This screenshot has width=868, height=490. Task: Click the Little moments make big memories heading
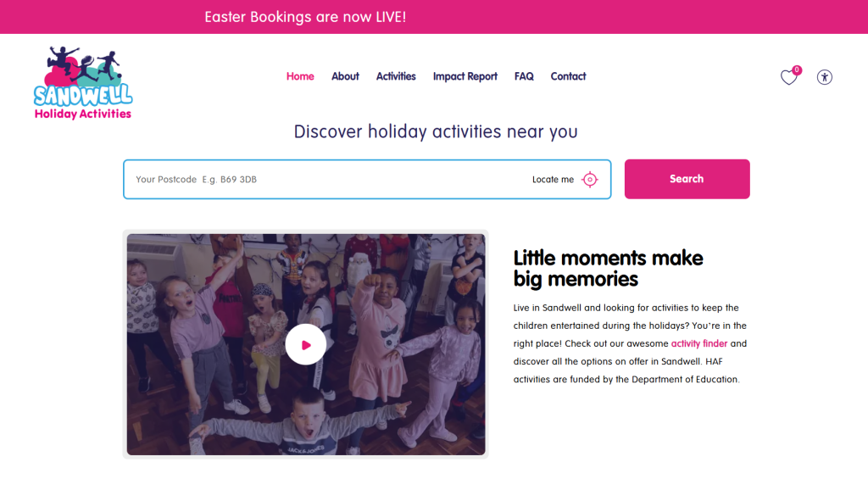click(608, 269)
